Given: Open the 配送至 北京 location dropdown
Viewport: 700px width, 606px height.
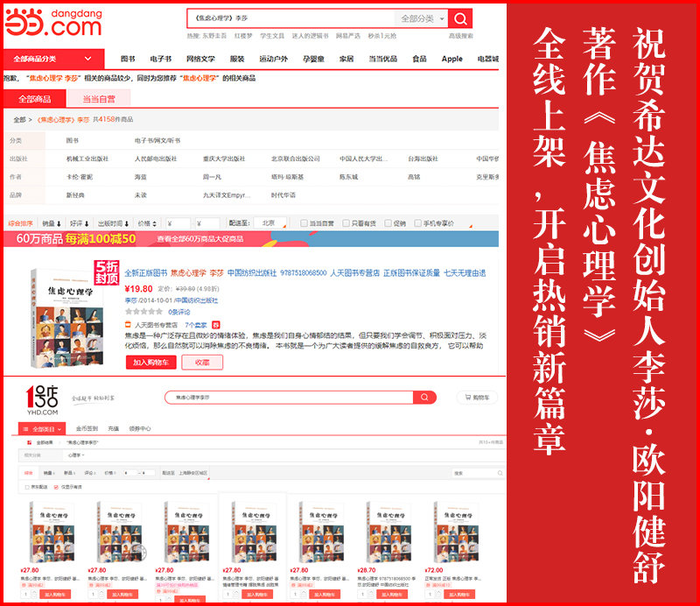Looking at the screenshot, I should pyautogui.click(x=273, y=223).
